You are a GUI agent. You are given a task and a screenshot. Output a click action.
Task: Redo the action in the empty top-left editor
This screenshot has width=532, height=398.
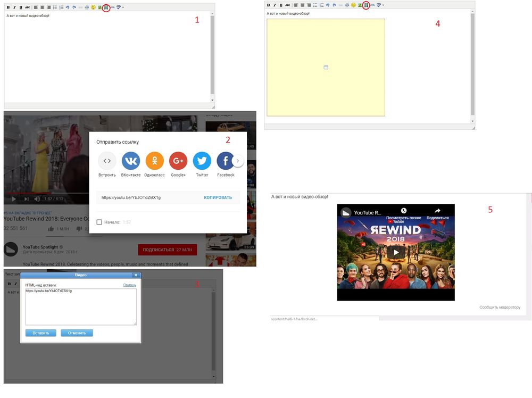click(74, 7)
